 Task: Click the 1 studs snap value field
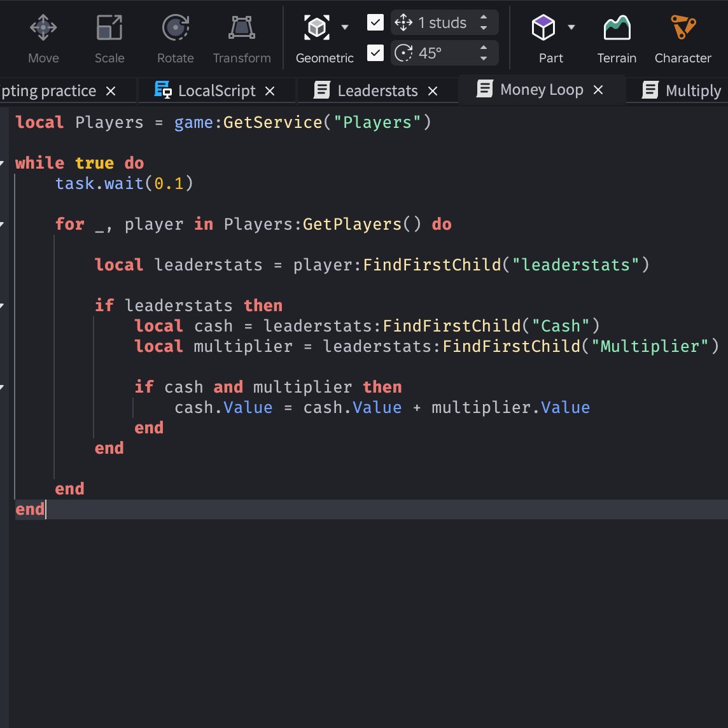point(444,22)
